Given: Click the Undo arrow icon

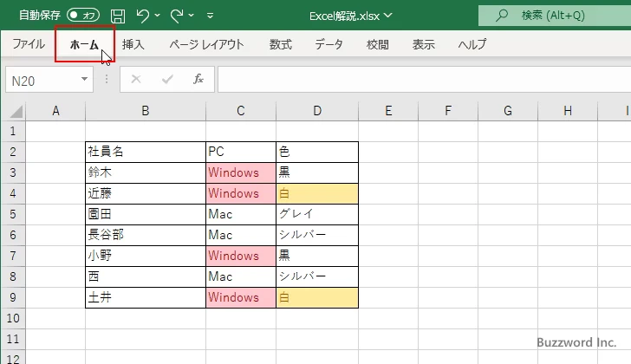Looking at the screenshot, I should (x=142, y=16).
